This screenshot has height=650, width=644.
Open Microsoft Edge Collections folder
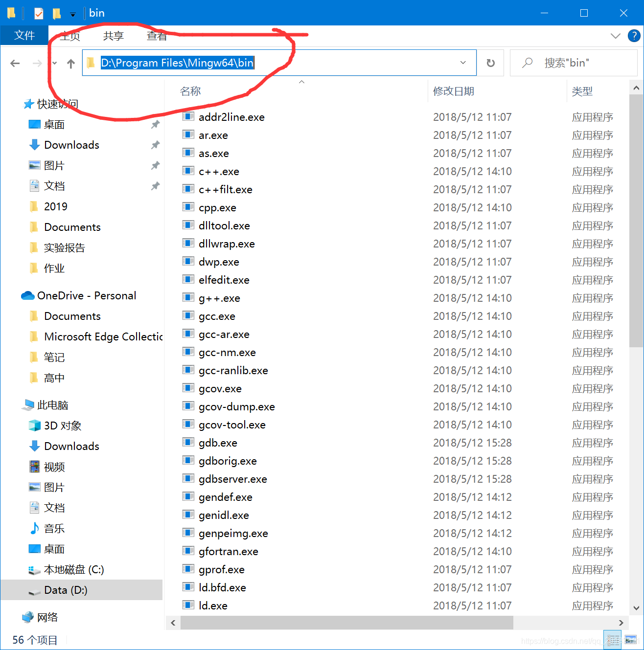click(x=103, y=336)
